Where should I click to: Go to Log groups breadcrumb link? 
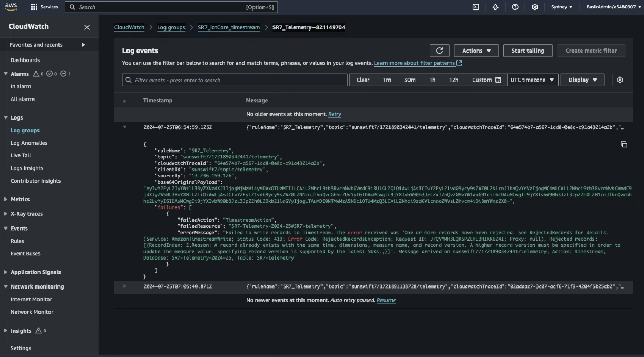point(171,27)
